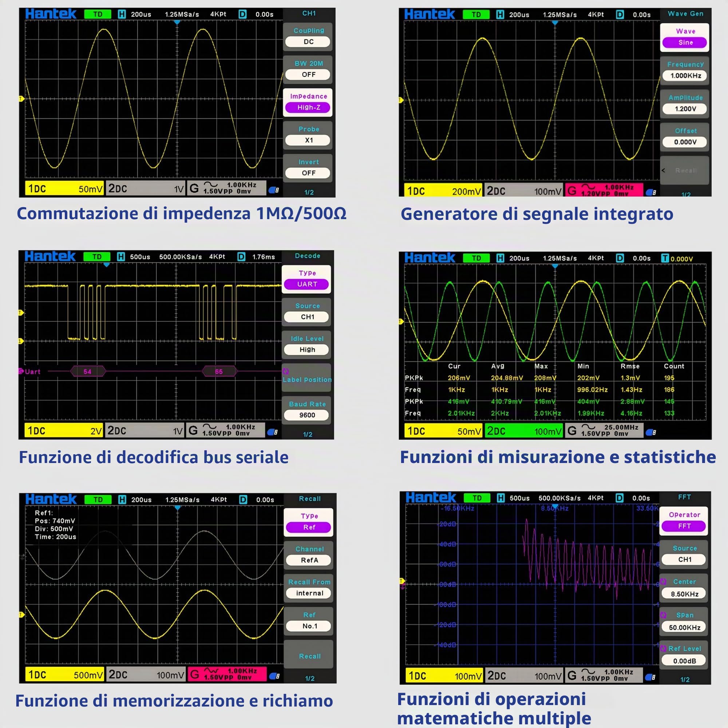Click the greyed-out Recall button in the Wave Gen menu
Screen dimensions: 728x728
tap(685, 170)
